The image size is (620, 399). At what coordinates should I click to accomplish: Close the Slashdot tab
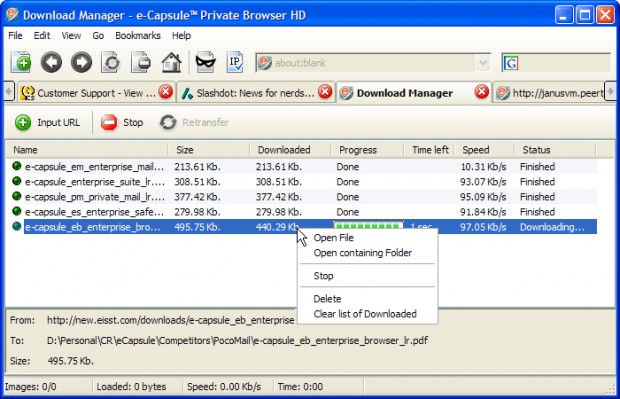(325, 92)
